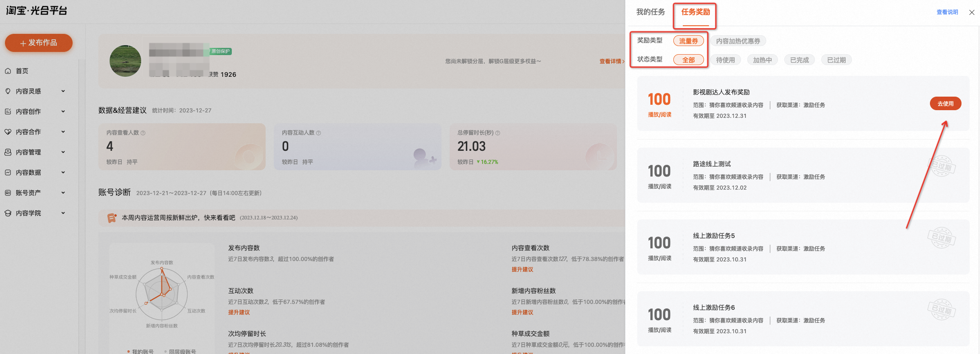980x354 pixels.
Task: Click the weekly report document icon
Action: tap(112, 218)
